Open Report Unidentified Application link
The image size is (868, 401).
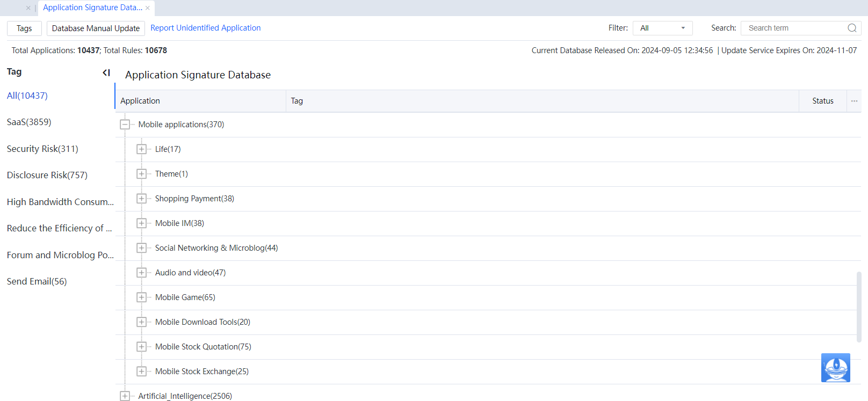point(205,28)
